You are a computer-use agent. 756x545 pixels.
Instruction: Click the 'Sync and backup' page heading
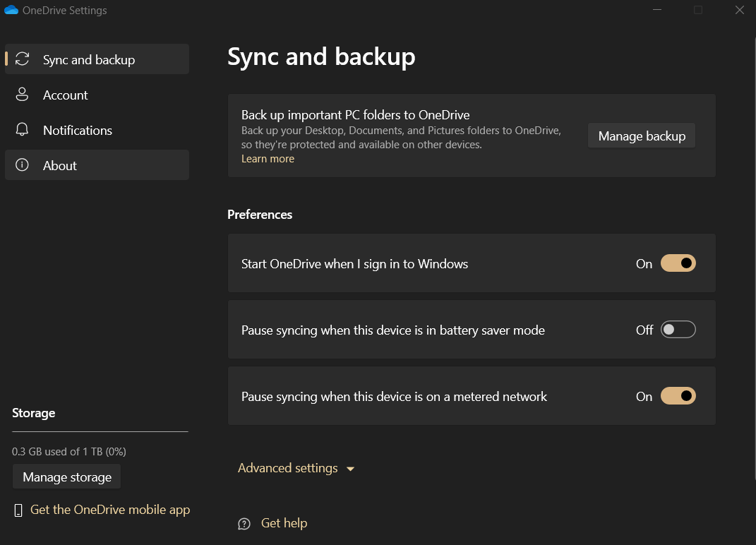coord(321,57)
